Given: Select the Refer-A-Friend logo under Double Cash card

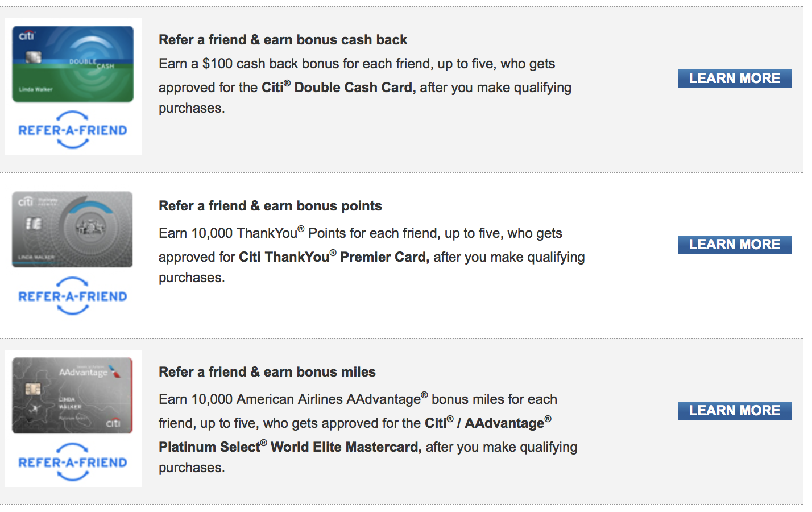Looking at the screenshot, I should pyautogui.click(x=73, y=130).
